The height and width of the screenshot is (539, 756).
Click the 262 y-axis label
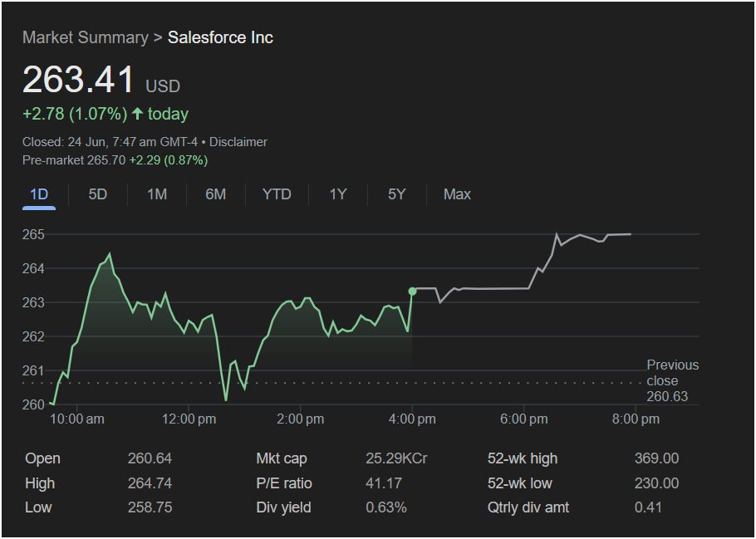[33, 336]
